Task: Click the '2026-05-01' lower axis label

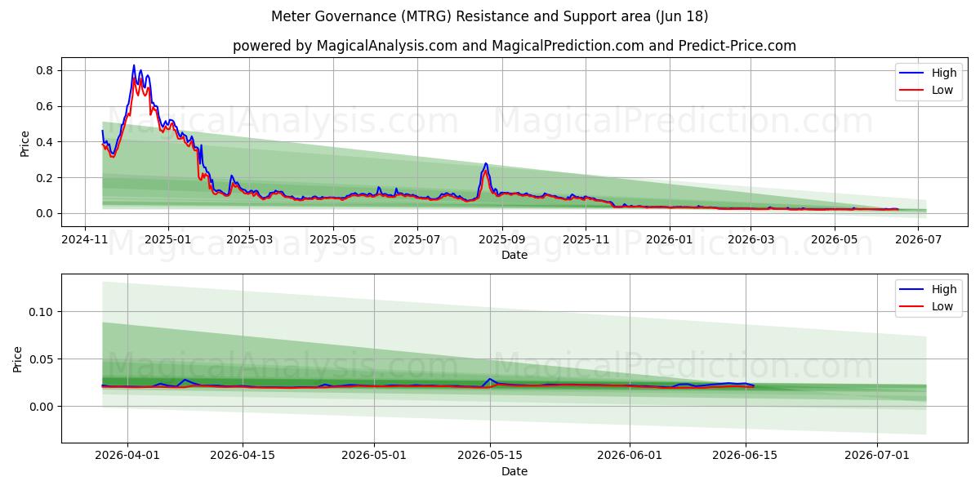Action: 375,456
